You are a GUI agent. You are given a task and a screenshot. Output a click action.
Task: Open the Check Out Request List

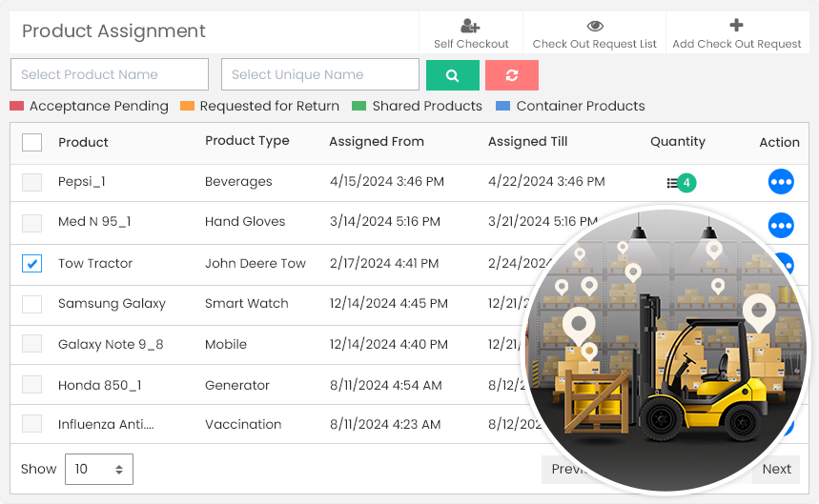(x=594, y=27)
